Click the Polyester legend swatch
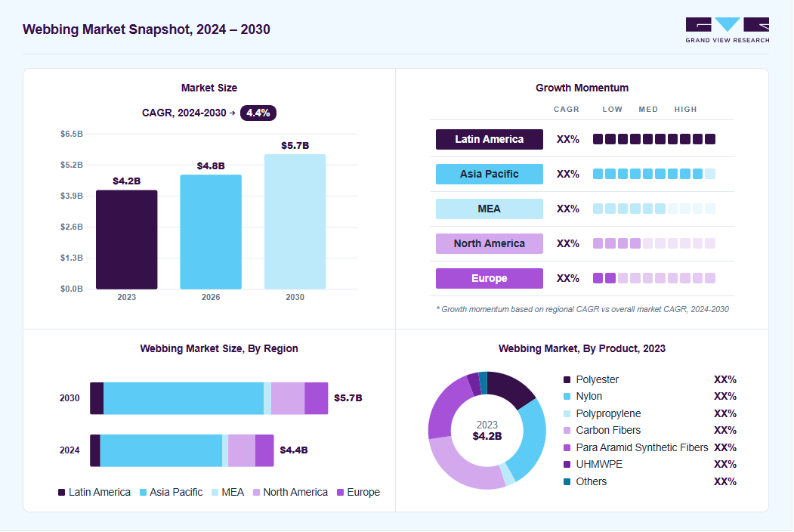 pyautogui.click(x=567, y=379)
